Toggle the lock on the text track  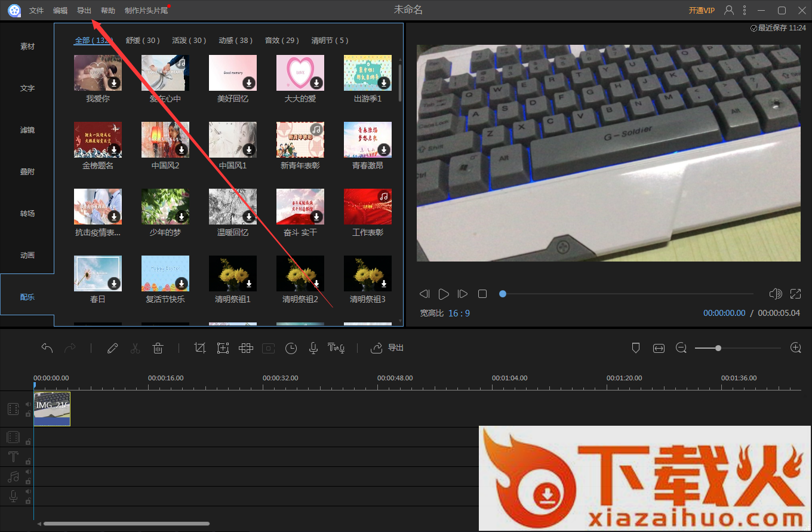[28, 462]
